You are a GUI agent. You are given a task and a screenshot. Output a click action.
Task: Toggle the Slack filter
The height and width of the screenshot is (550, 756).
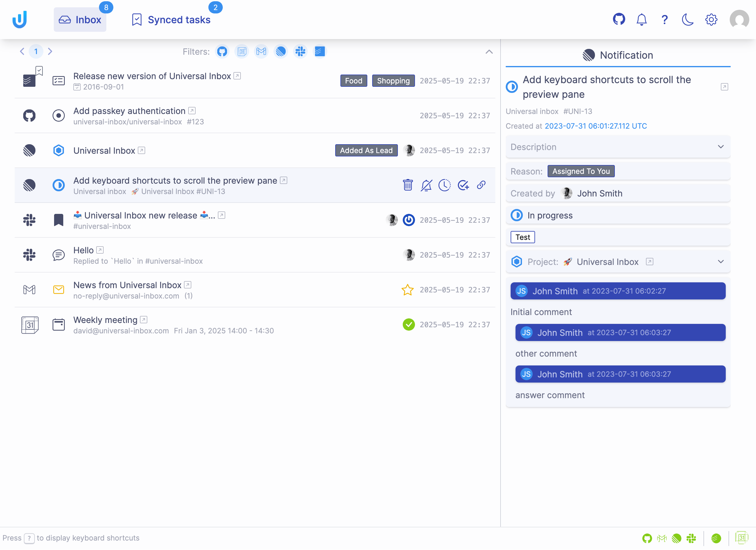coord(300,51)
